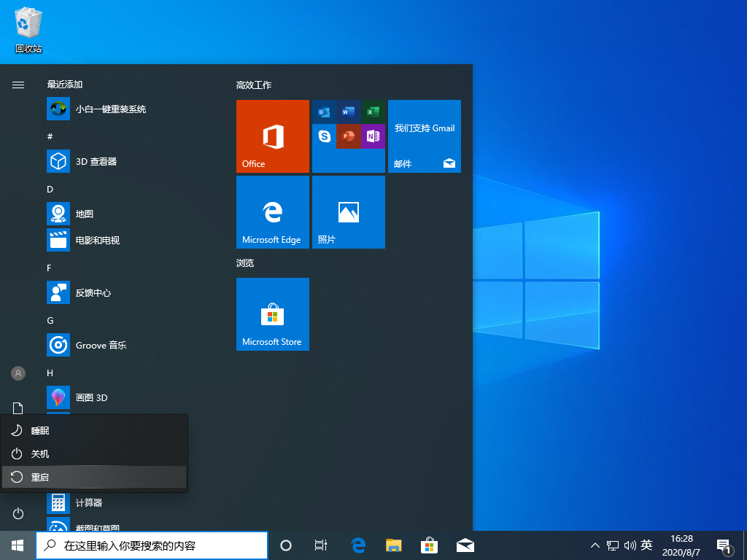
Task: Click the search input field on the taskbar
Action: (x=152, y=545)
